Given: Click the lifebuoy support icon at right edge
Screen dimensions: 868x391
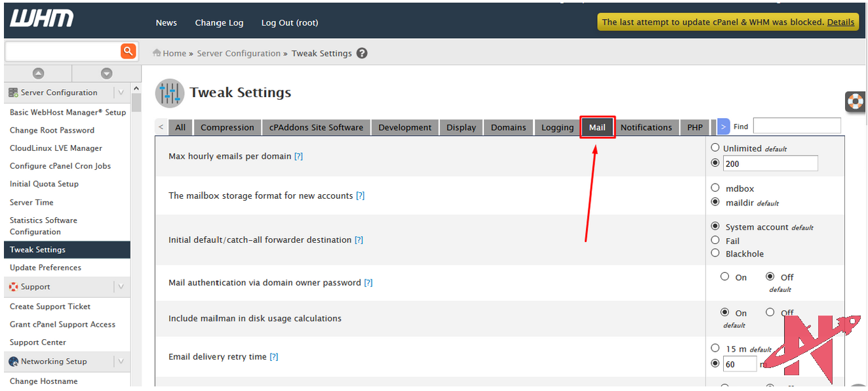Looking at the screenshot, I should click(856, 102).
